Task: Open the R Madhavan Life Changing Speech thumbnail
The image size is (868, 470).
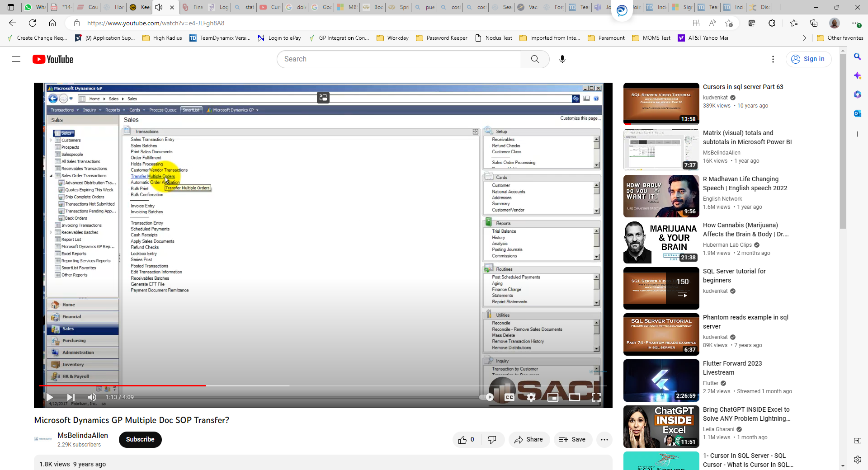Action: point(661,196)
